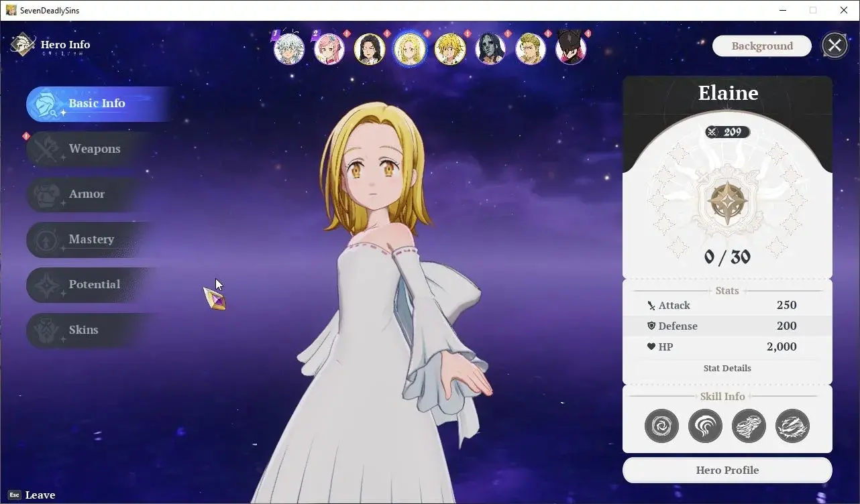Click the SevenDeadlySins title bar app icon

pos(11,10)
